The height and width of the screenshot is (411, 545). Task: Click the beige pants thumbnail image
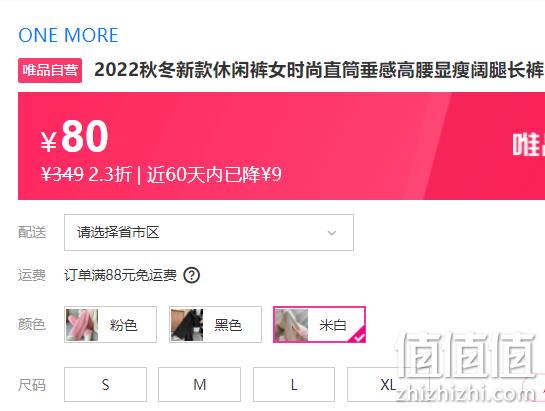(292, 325)
